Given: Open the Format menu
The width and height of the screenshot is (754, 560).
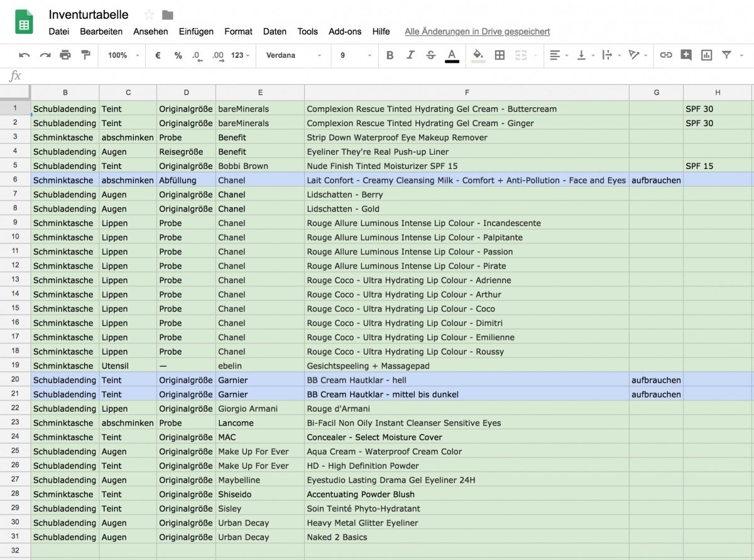Looking at the screenshot, I should pos(238,31).
